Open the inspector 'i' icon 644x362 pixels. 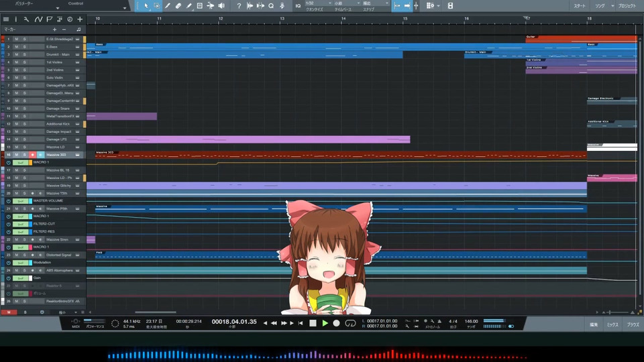tap(16, 19)
